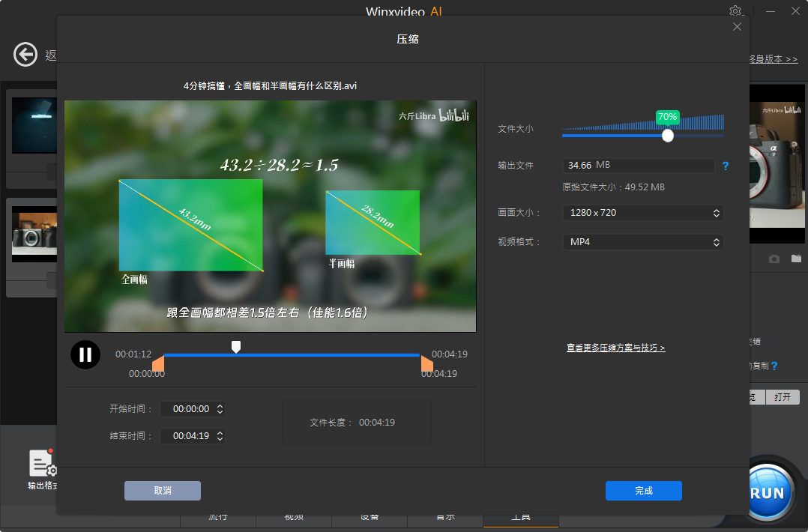
Task: Click the orange trim end handle
Action: pos(426,364)
